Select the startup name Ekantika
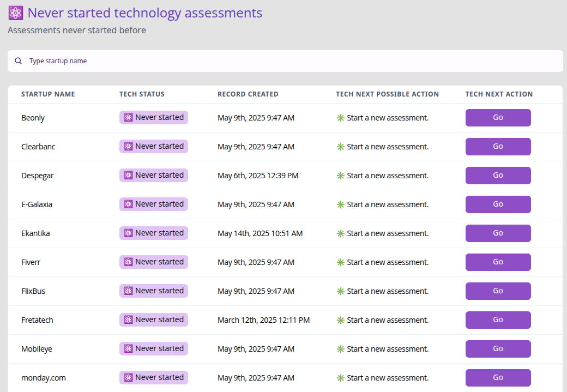This screenshot has height=392, width=567. (35, 233)
